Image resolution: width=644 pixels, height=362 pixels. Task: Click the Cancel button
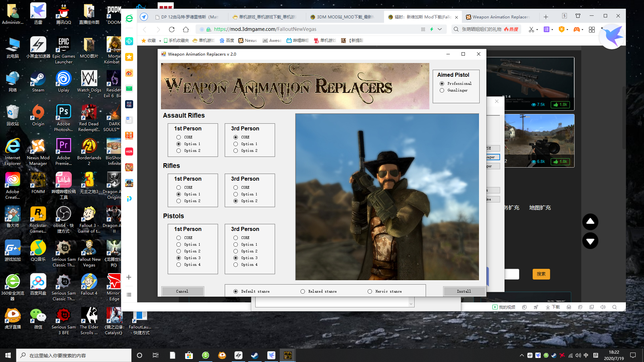click(x=182, y=291)
